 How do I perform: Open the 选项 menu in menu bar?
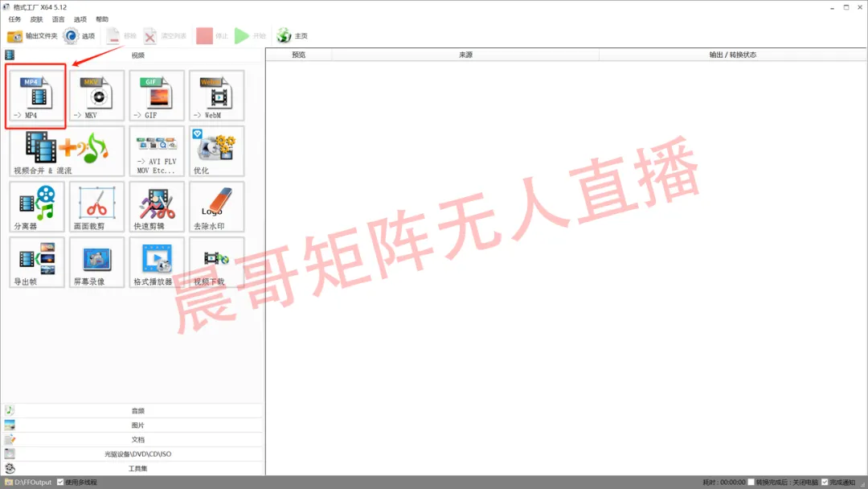point(80,19)
